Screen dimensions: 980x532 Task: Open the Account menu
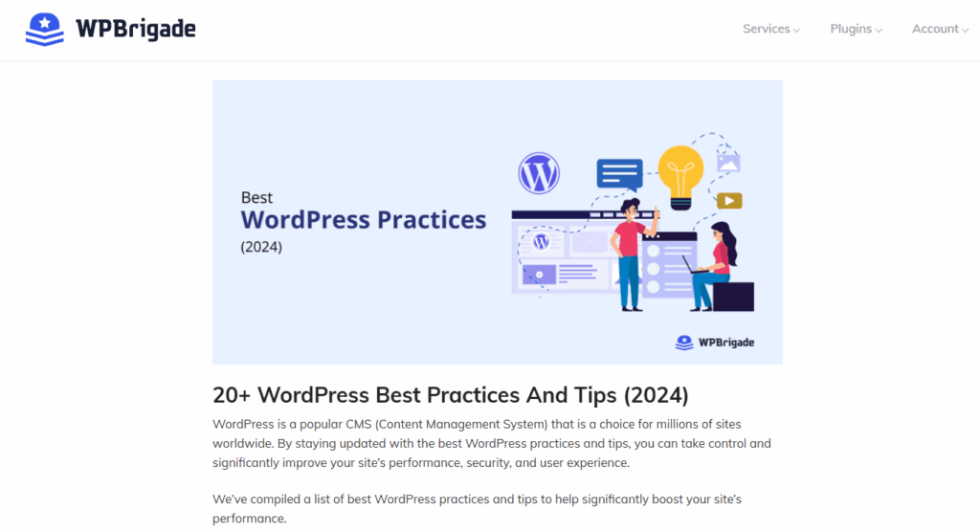(x=940, y=29)
